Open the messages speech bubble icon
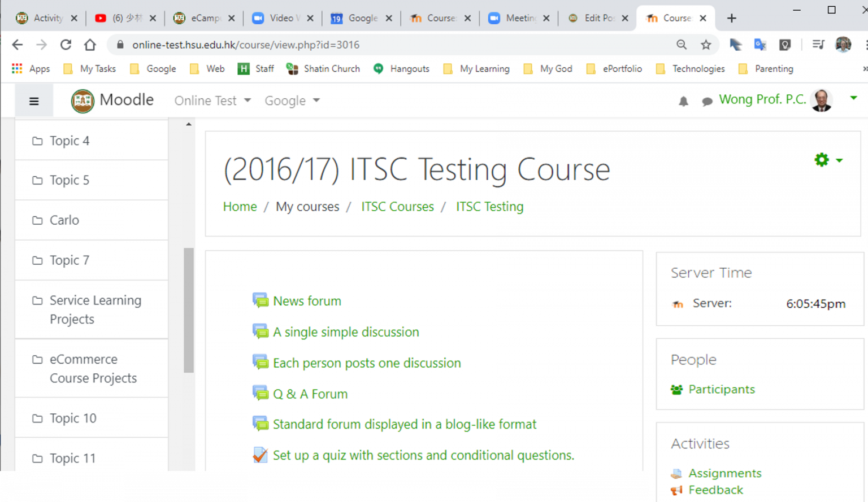Screen dimensions: 868x502 pos(706,101)
